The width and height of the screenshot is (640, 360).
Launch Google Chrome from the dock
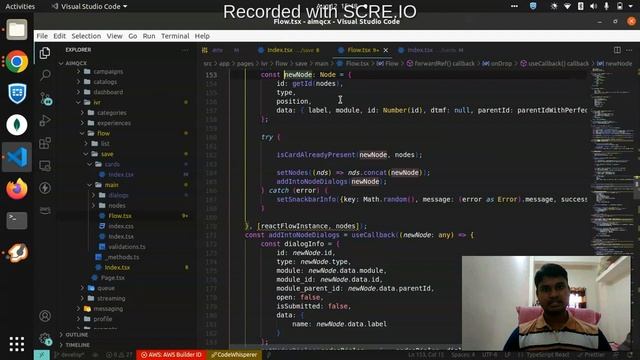(17, 62)
